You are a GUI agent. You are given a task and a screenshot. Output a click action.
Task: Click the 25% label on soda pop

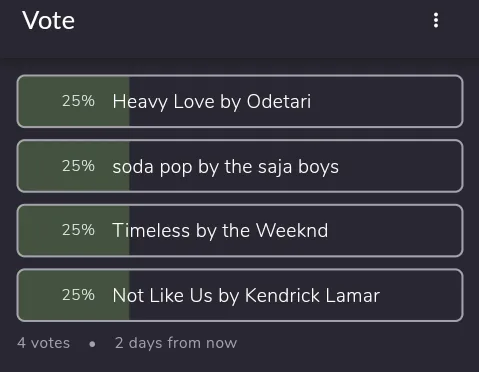pos(78,166)
